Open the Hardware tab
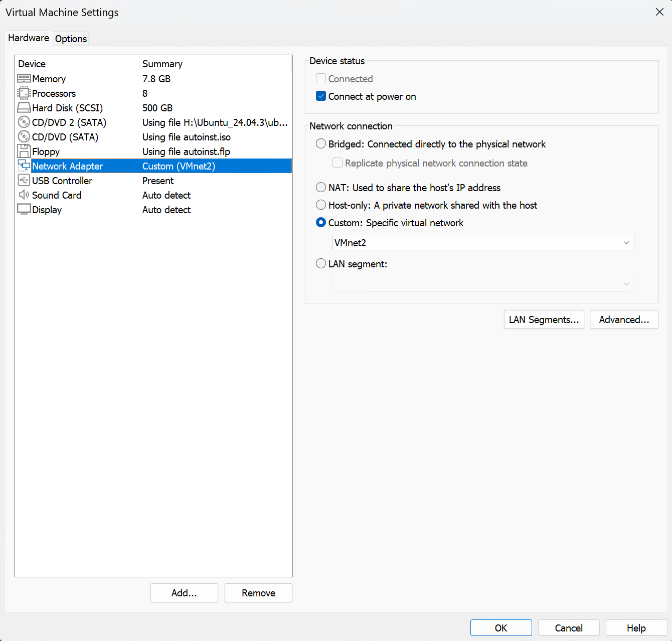This screenshot has height=641, width=672. (x=29, y=38)
